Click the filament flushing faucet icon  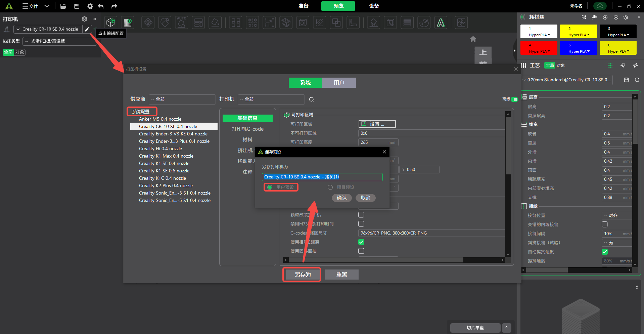point(594,17)
